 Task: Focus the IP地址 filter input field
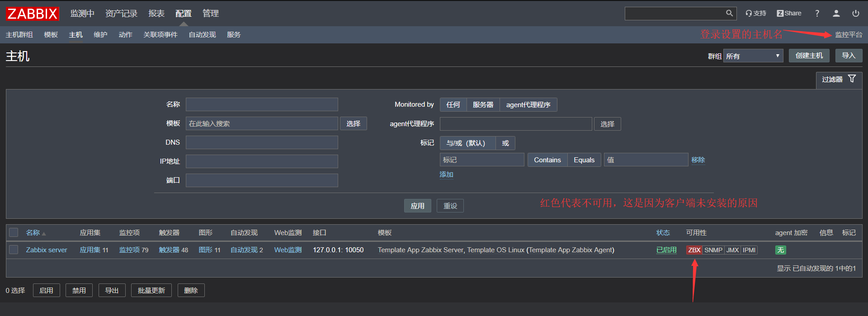(262, 161)
